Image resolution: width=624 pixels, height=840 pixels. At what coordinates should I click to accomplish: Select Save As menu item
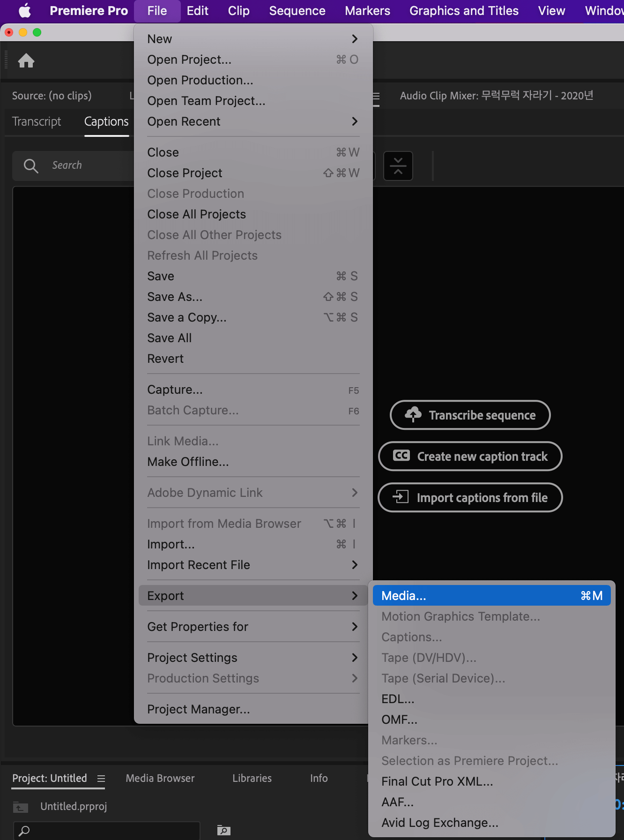click(x=253, y=297)
